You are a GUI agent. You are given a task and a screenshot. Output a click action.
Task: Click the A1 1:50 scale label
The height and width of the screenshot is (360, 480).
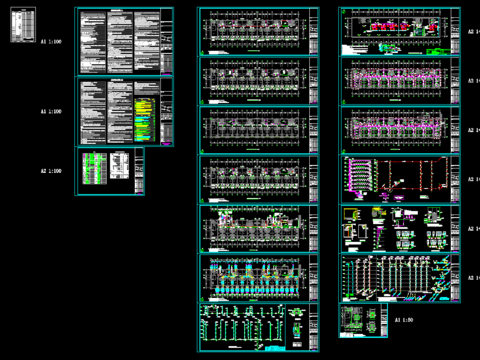(404, 320)
